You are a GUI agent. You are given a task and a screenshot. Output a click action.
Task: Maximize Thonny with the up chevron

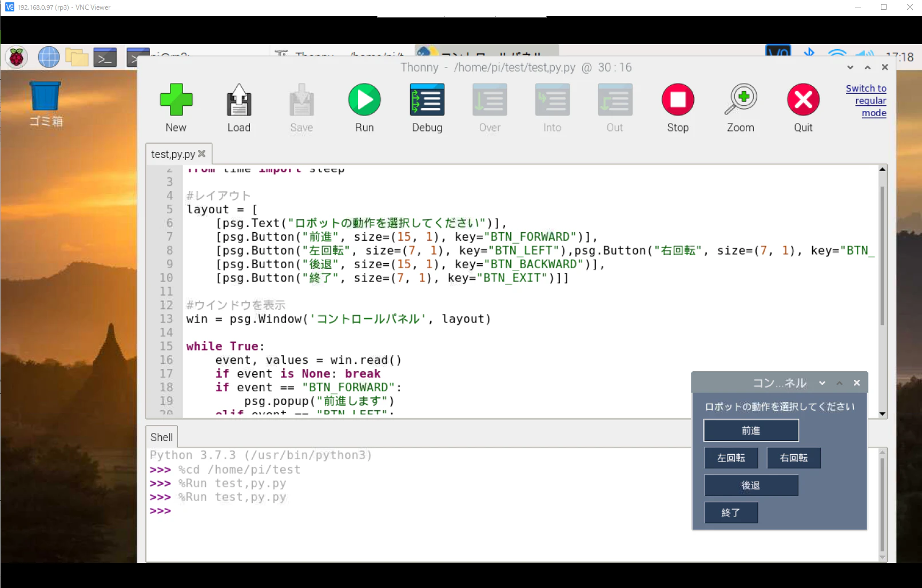pyautogui.click(x=868, y=67)
